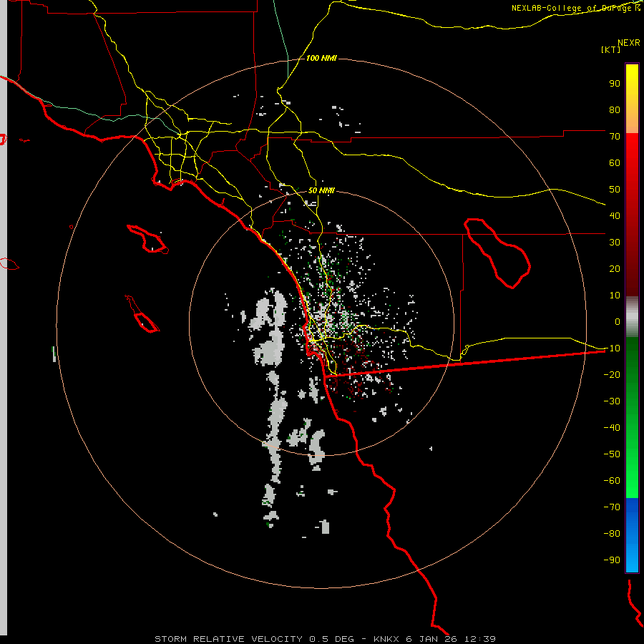This screenshot has width=644, height=644.
Task: Click the 30 value on the velocity scale
Action: coord(615,243)
